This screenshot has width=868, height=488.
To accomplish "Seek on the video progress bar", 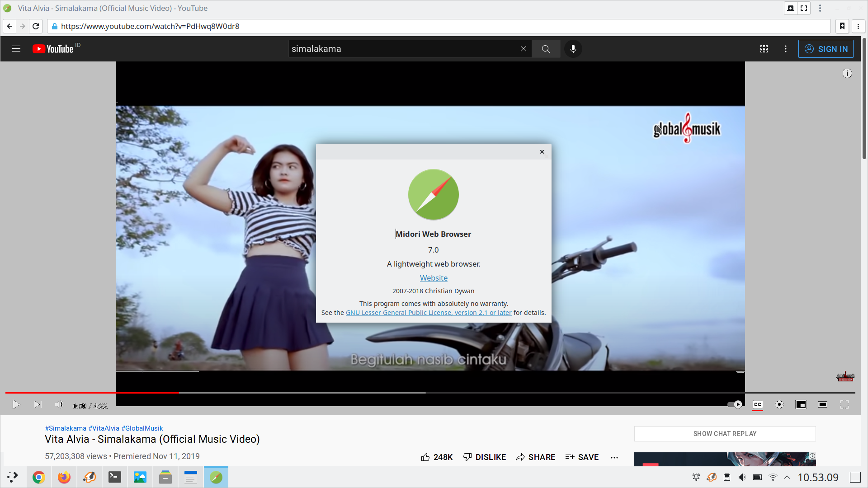I will tap(316, 393).
